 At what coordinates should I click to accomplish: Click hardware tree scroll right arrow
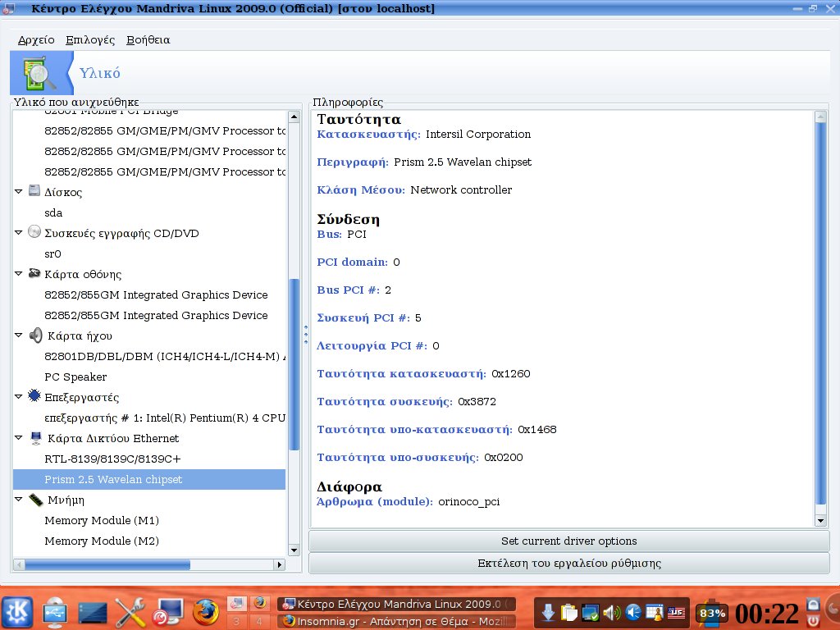click(x=280, y=564)
